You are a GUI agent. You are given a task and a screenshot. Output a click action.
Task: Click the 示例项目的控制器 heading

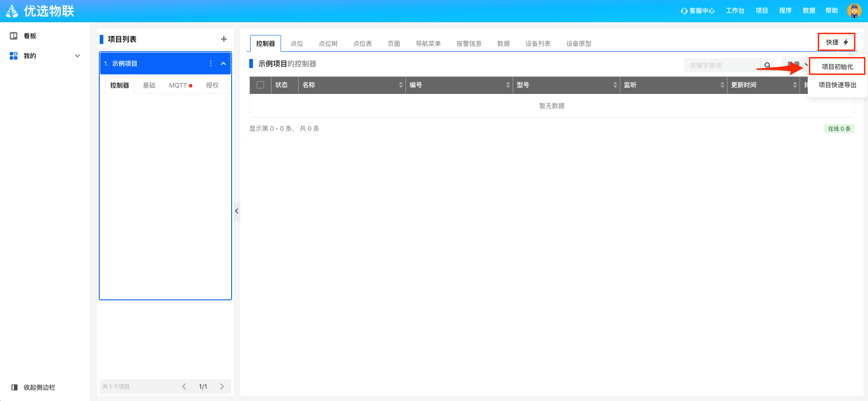[x=287, y=64]
